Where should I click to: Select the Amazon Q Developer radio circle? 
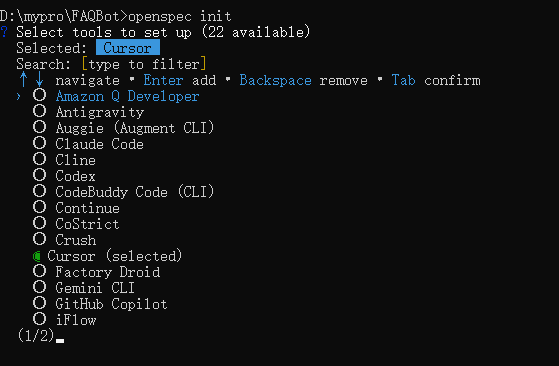(39, 95)
